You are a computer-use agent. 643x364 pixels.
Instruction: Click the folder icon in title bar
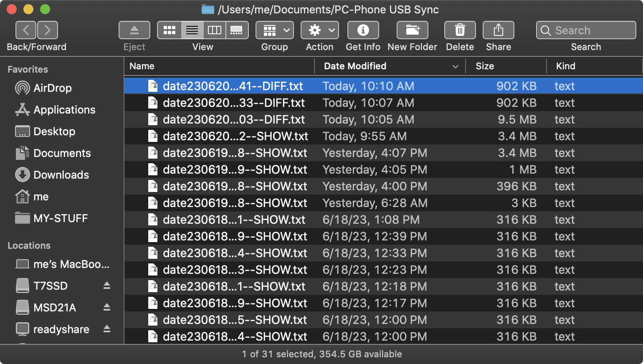point(208,9)
